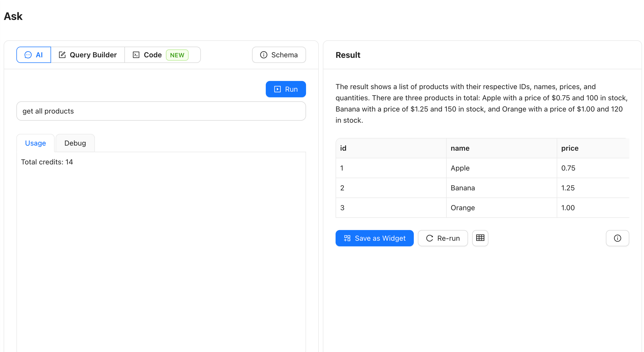The height and width of the screenshot is (352, 644).
Task: Click the 'get all products' query field
Action: [161, 111]
